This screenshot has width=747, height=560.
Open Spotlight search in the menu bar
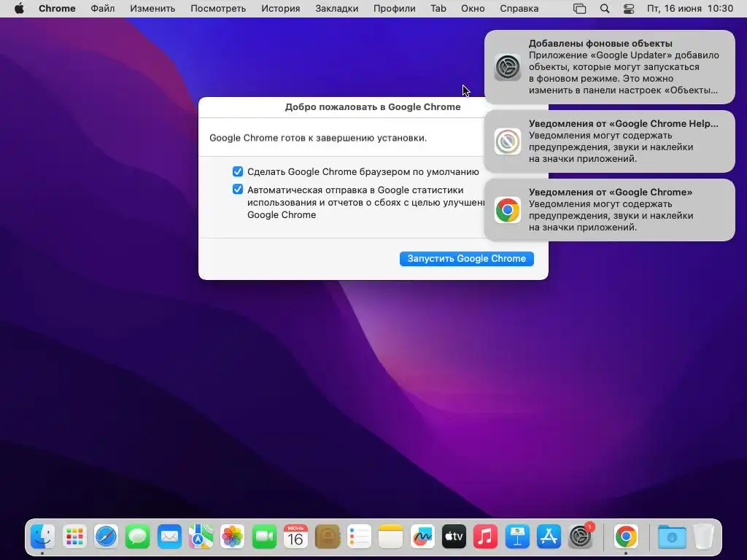click(x=605, y=9)
